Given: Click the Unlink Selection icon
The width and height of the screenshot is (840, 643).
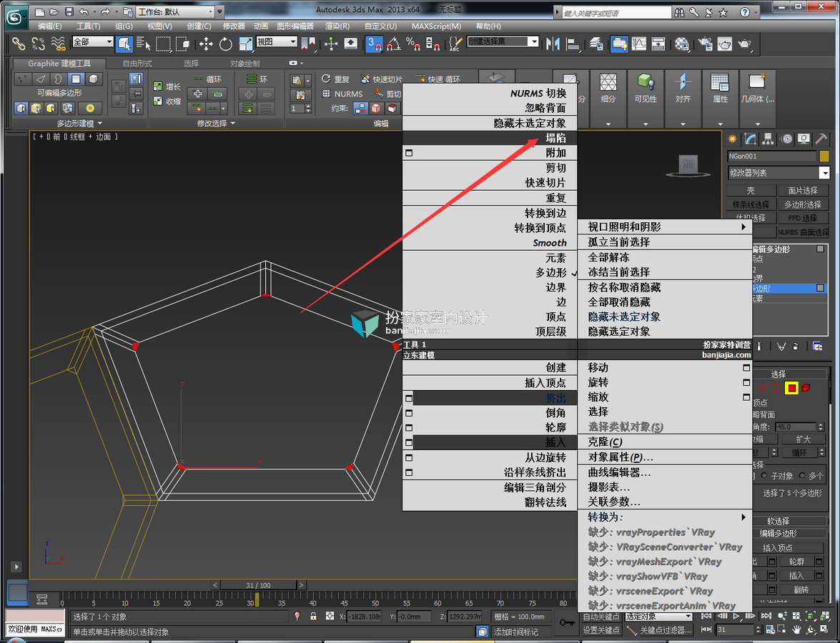Looking at the screenshot, I should pyautogui.click(x=38, y=44).
